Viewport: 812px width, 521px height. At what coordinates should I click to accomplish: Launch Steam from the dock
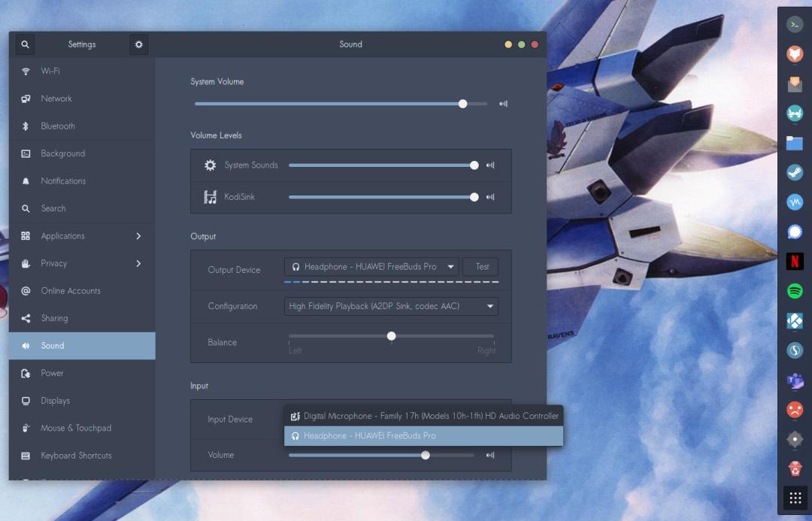(x=795, y=172)
